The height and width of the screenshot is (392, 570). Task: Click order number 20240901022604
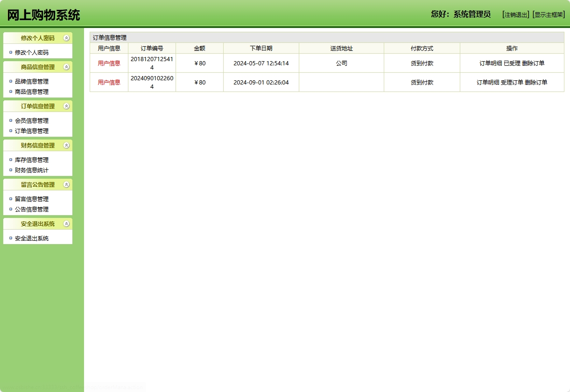pos(152,83)
